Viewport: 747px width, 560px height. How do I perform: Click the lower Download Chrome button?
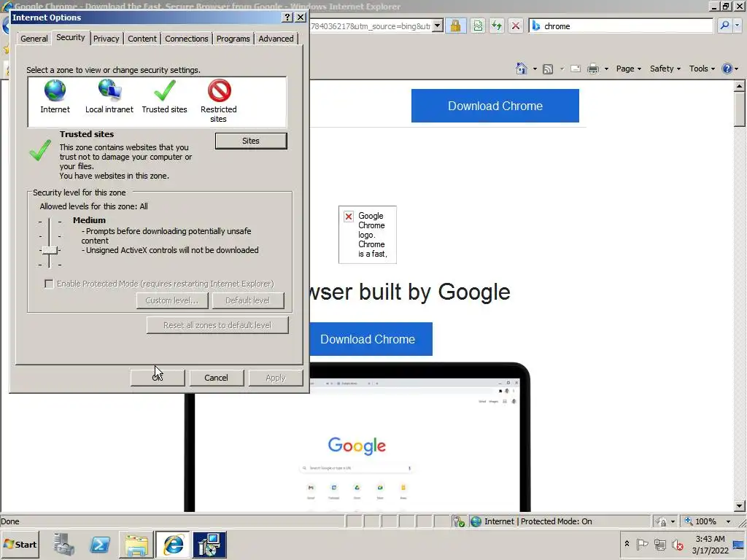370,339
